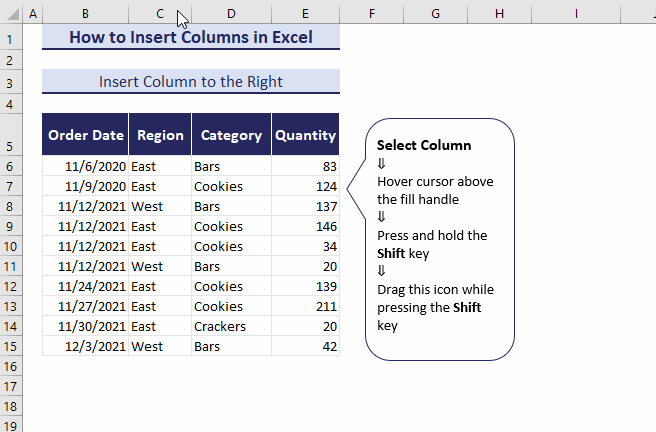Select 'East' region cell in row 14

pos(160,326)
